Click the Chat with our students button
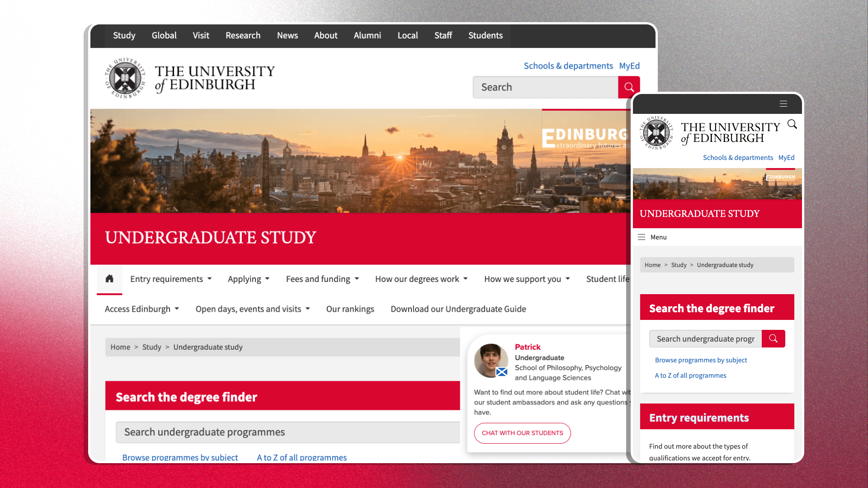Viewport: 868px width, 488px height. pyautogui.click(x=522, y=433)
